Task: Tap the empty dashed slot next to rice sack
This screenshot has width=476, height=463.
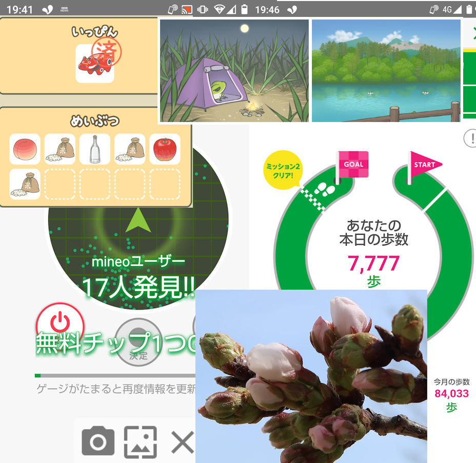Action: [x=60, y=184]
